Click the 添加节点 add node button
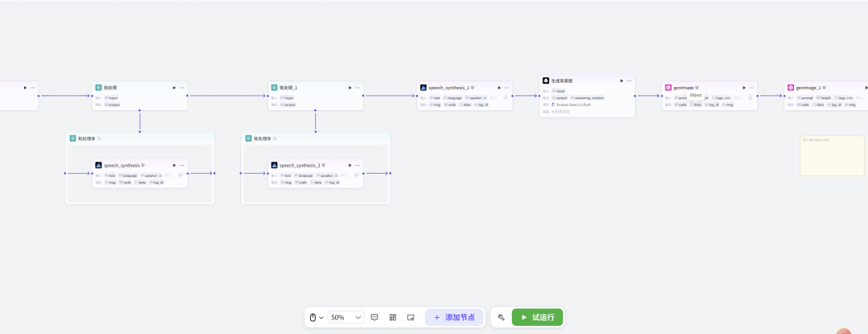The image size is (868, 334). click(x=454, y=317)
